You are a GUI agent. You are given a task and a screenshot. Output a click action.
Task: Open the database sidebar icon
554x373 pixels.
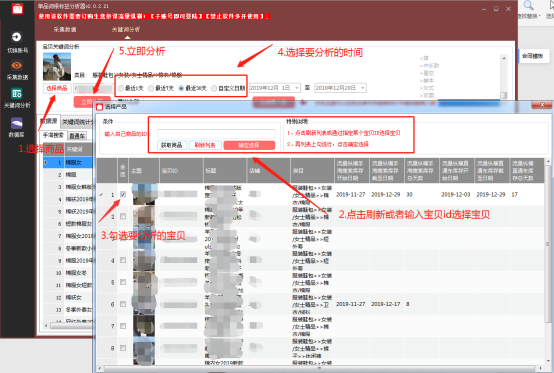click(x=17, y=123)
